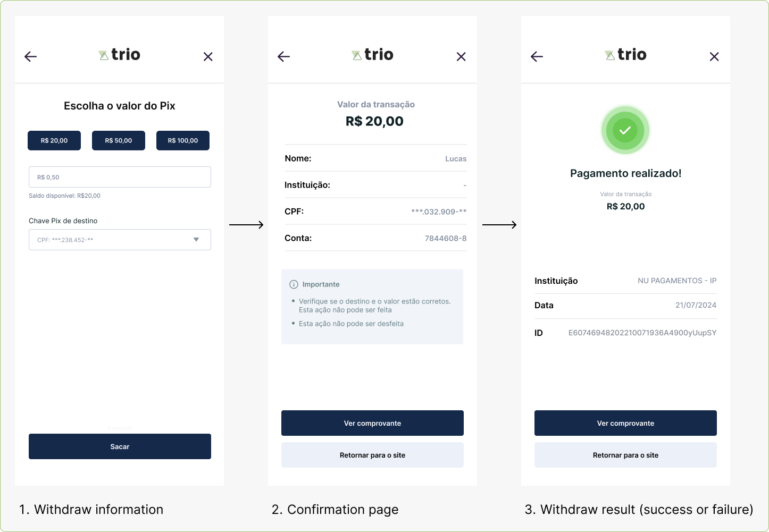
Task: Click the Importante info icon
Action: pos(294,284)
